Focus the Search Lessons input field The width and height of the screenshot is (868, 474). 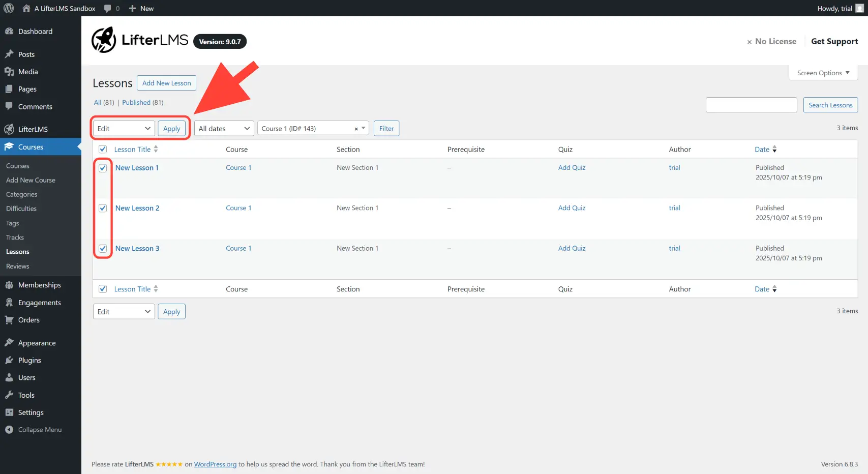751,105
